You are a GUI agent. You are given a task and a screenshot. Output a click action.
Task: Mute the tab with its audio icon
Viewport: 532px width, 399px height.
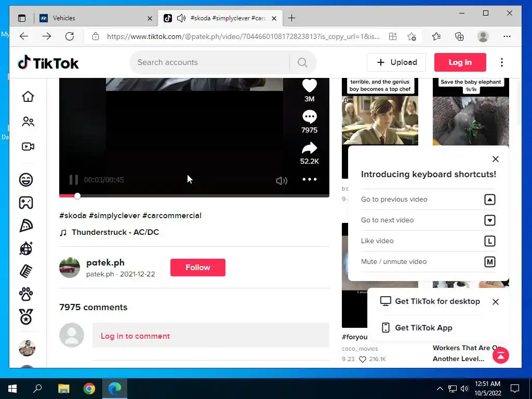point(181,18)
